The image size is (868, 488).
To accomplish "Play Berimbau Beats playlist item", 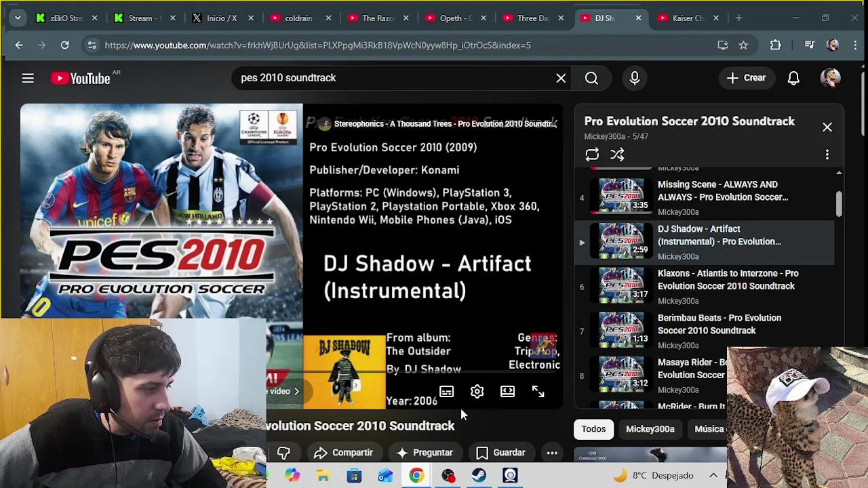I will 705,331.
